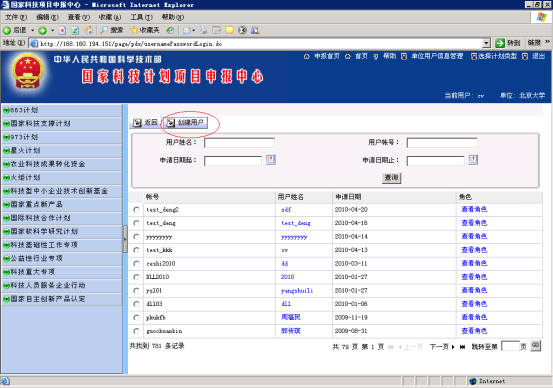The image size is (553, 388).
Task: Open the 帮助 (Help) menu
Action: [173, 17]
